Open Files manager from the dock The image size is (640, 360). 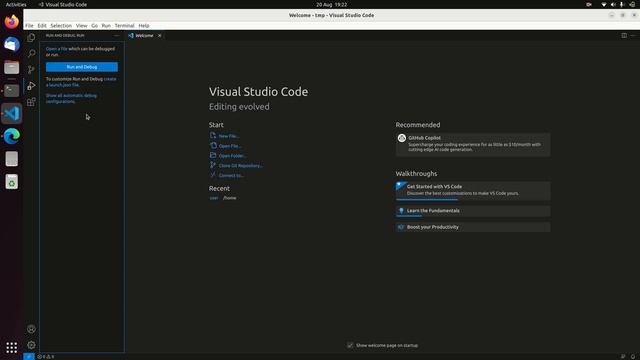click(x=11, y=67)
